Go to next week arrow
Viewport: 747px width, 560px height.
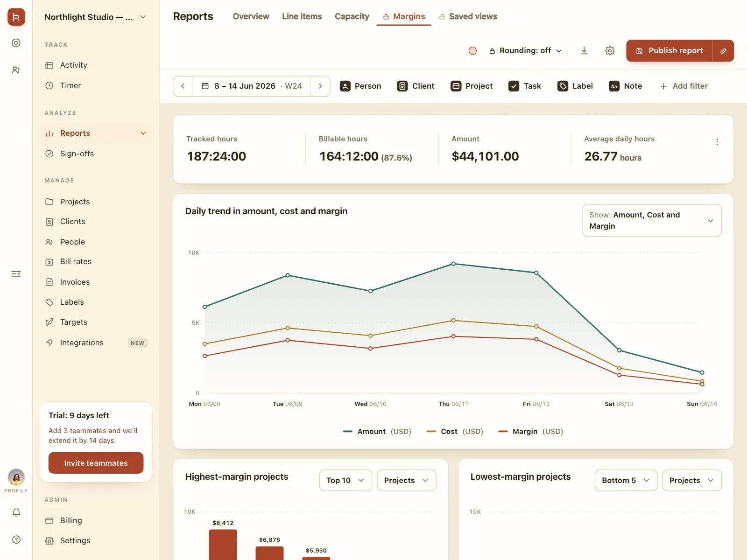pos(320,86)
